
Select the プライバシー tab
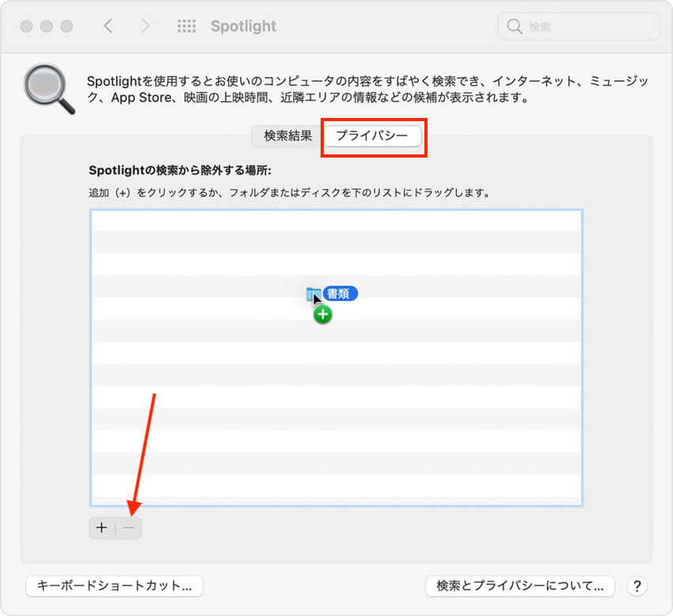pos(372,136)
